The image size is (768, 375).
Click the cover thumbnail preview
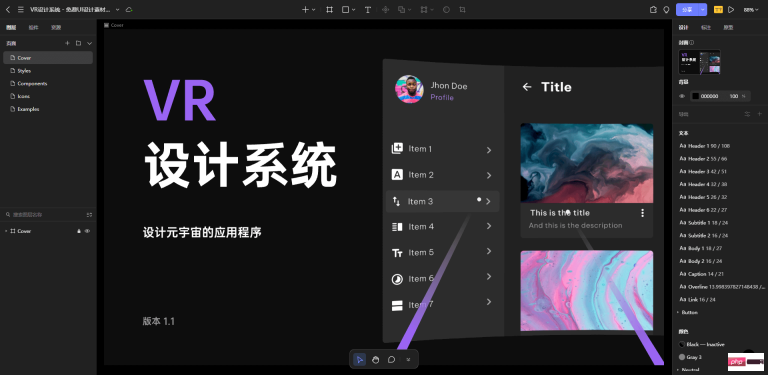pos(699,62)
